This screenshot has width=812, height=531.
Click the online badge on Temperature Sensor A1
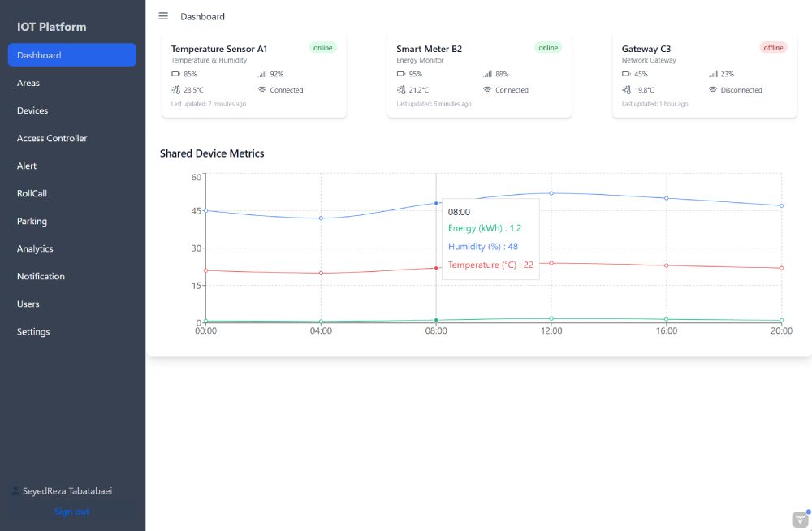tap(323, 48)
